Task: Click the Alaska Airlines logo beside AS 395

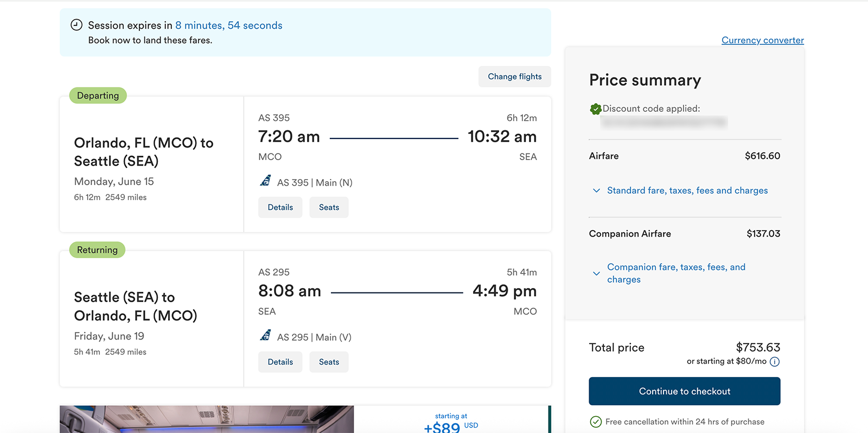Action: tap(265, 180)
